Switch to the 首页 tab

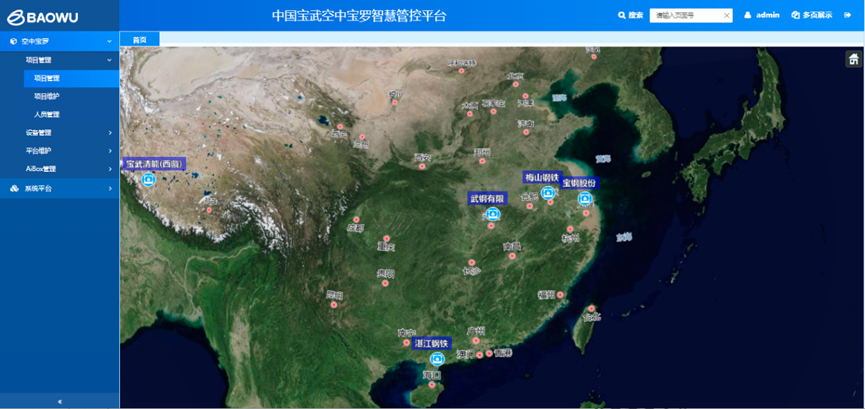[x=140, y=39]
